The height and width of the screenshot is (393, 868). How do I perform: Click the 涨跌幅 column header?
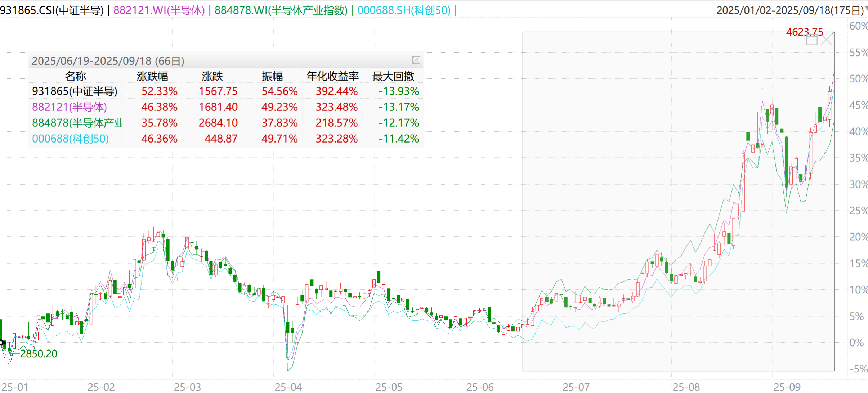click(152, 76)
